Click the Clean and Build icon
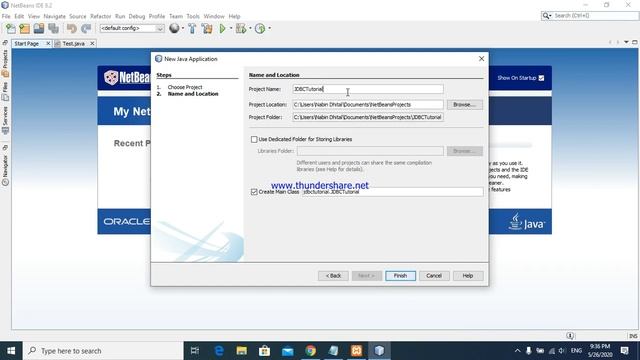Viewport: 640px width, 360px height. click(x=207, y=28)
